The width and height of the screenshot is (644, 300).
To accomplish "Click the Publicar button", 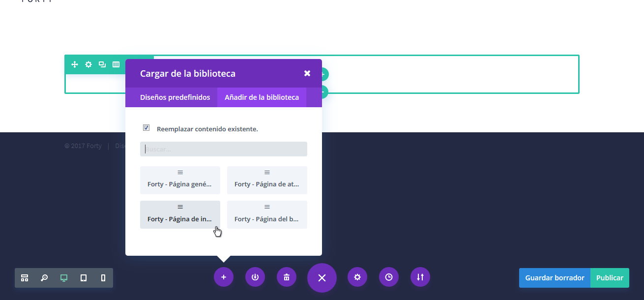I will 610,278.
